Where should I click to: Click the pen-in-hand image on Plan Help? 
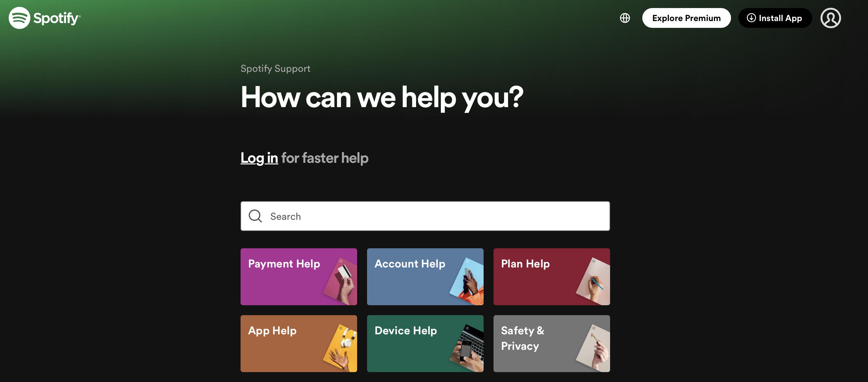(x=593, y=281)
